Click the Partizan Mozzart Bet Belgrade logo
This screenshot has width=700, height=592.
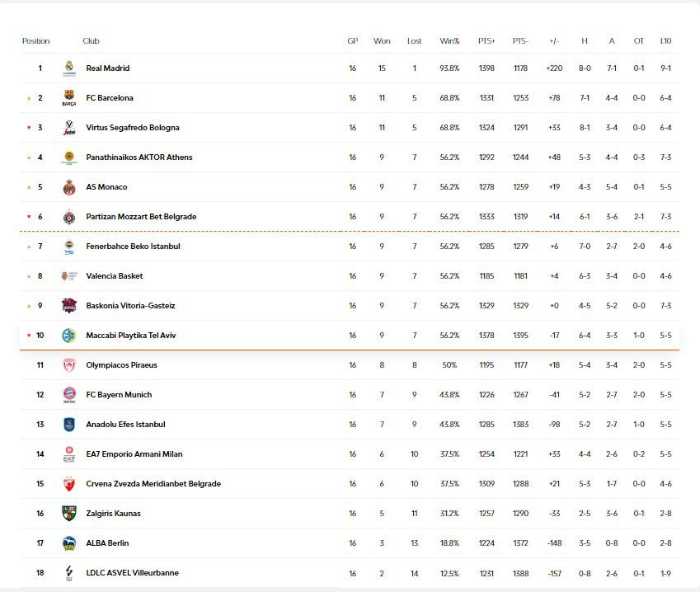(69, 217)
